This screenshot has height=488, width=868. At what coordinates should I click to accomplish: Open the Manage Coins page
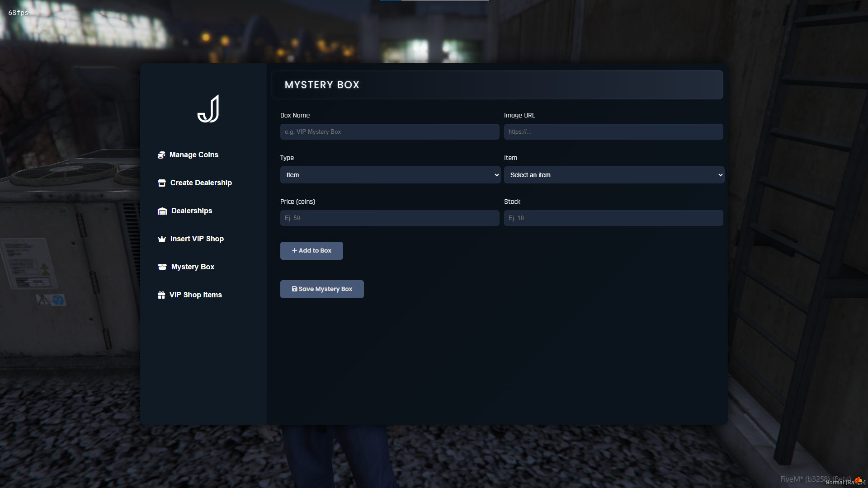click(x=193, y=155)
